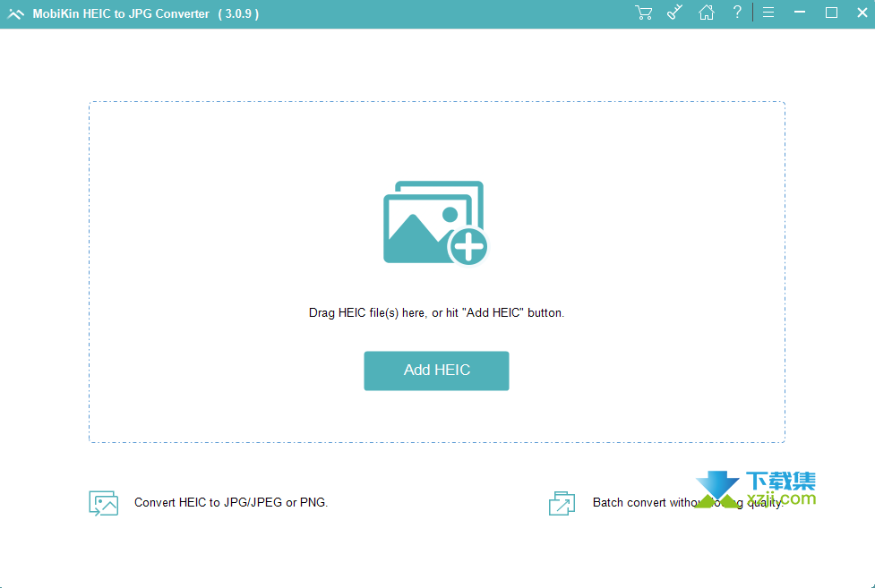Open the home page icon

tap(707, 13)
